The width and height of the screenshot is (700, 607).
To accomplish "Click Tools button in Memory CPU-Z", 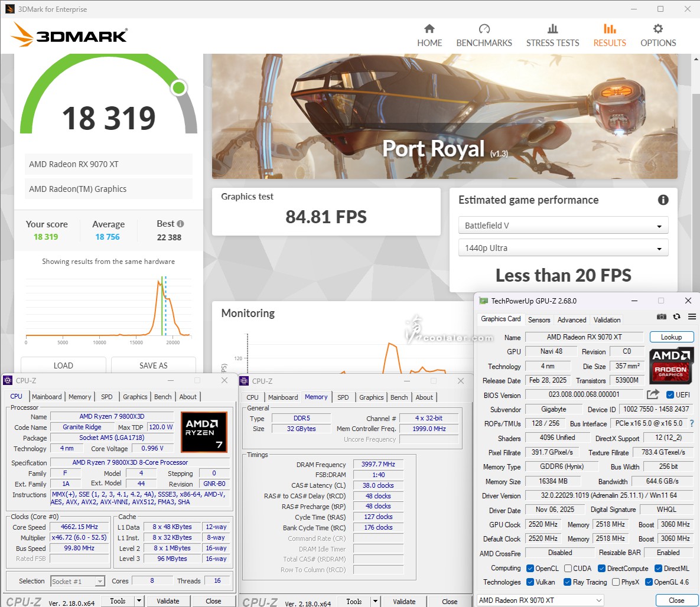I will click(354, 601).
